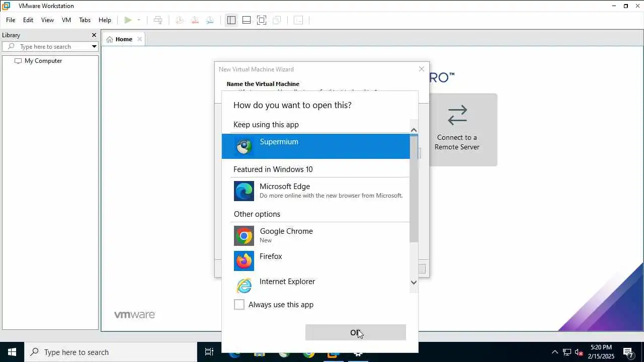The width and height of the screenshot is (644, 362).
Task: Click the app list scroll down arrow
Action: click(x=414, y=282)
